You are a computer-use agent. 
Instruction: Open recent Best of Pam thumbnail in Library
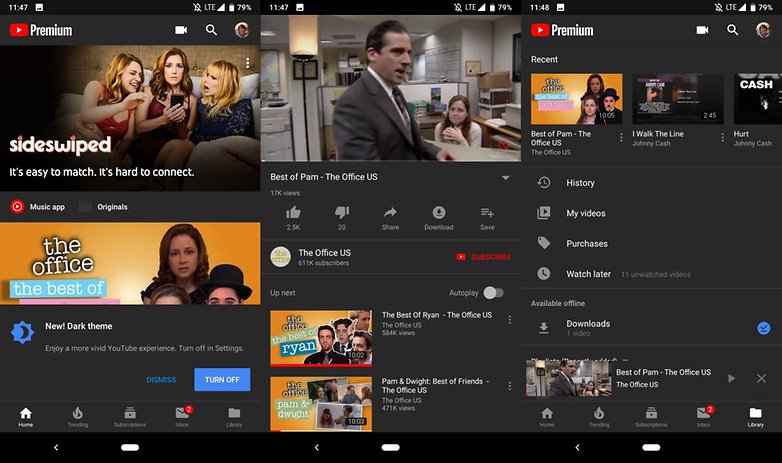pyautogui.click(x=577, y=99)
